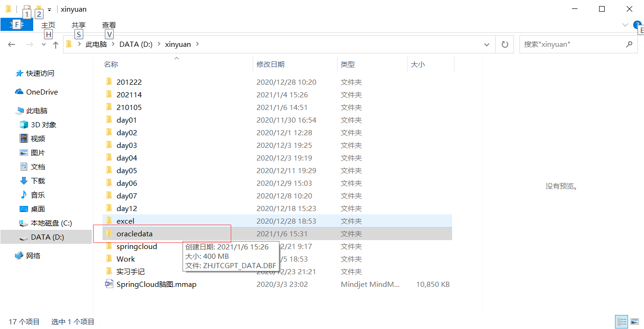The width and height of the screenshot is (644, 329).
Task: Select 图片 in navigation pane
Action: 38,153
